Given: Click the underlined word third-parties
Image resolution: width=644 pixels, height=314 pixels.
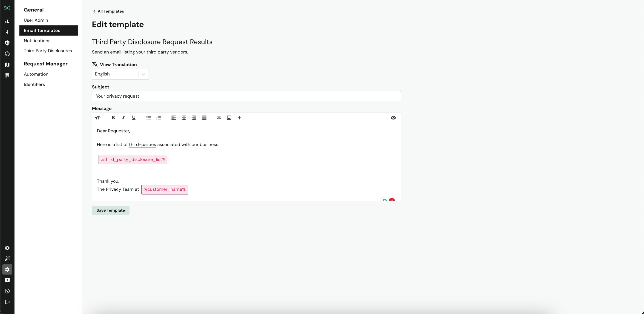Looking at the screenshot, I should pyautogui.click(x=143, y=145).
